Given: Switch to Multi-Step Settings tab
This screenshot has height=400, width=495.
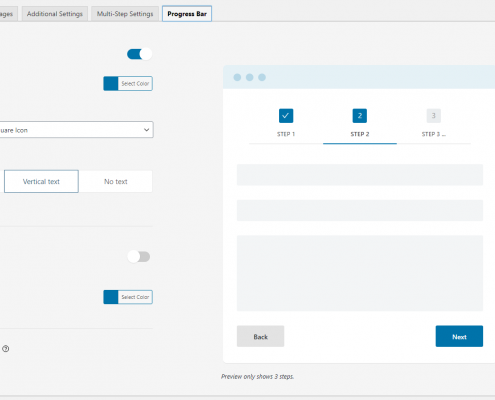Looking at the screenshot, I should pyautogui.click(x=125, y=14).
